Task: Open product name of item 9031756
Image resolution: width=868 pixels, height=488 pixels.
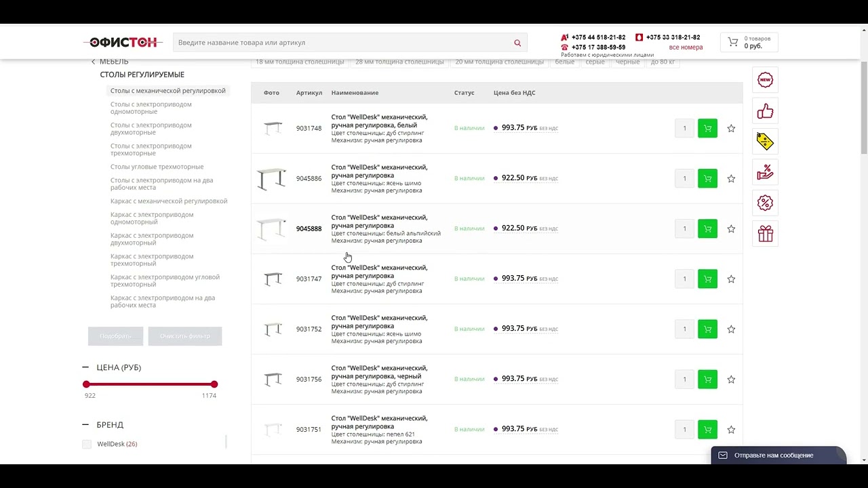Action: 379,372
